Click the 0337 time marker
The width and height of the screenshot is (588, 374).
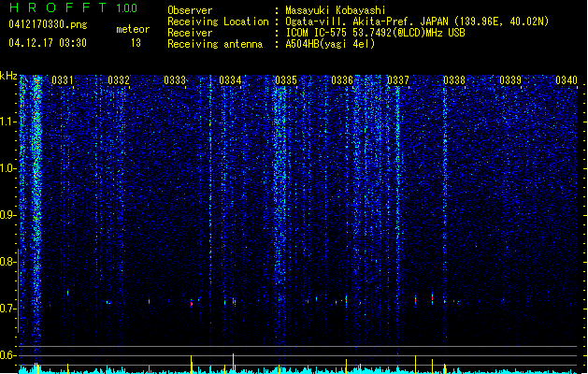tap(398, 80)
